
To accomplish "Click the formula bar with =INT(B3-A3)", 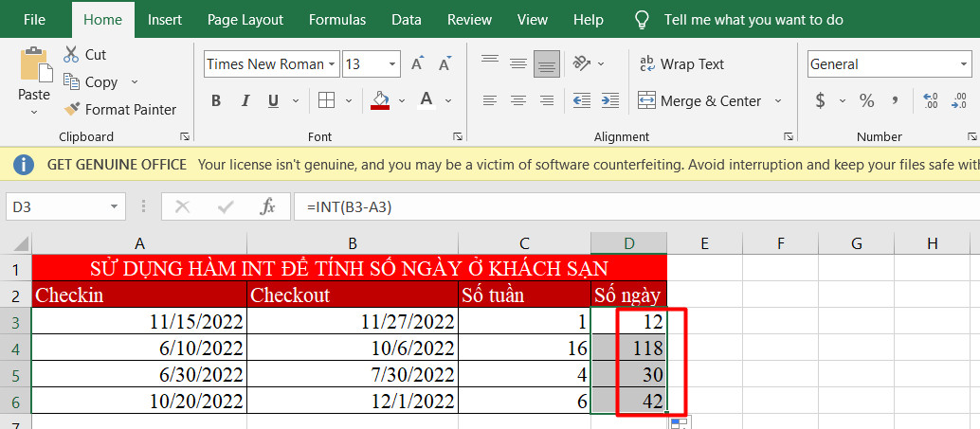I will (636, 206).
